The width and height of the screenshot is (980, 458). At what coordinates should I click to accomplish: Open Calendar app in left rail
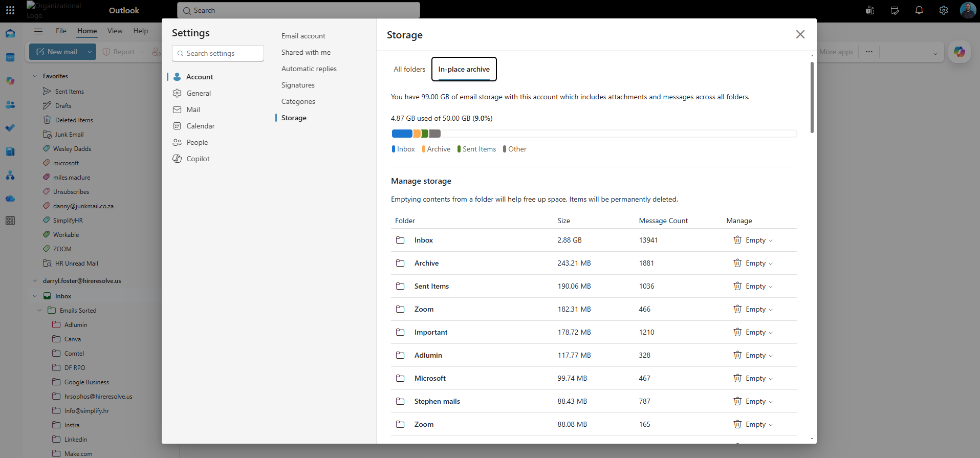pyautogui.click(x=10, y=57)
